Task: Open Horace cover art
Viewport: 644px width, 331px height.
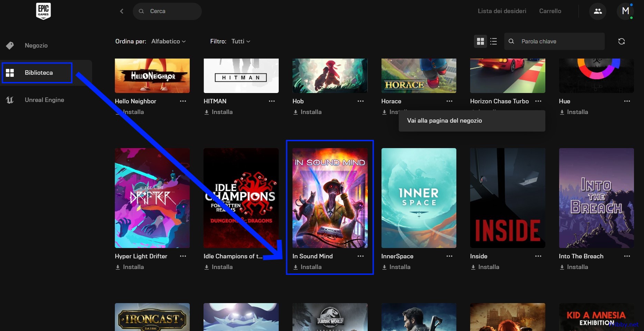Action: (419, 76)
